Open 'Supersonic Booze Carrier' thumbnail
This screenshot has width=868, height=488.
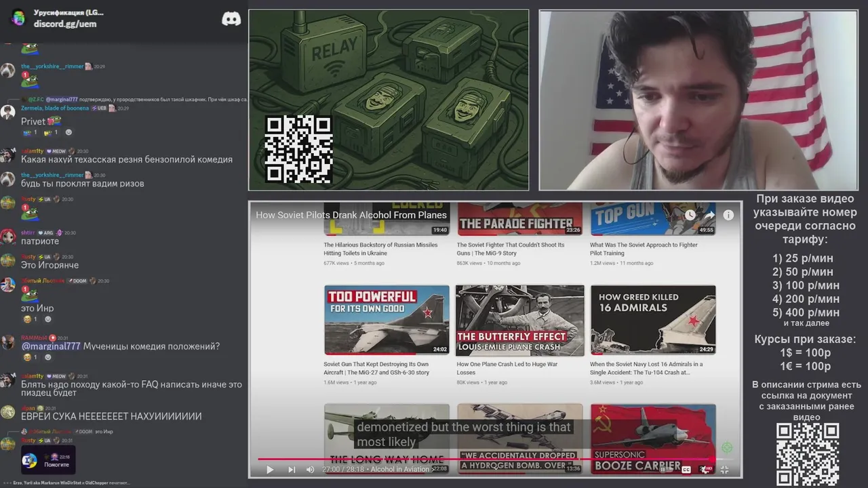pyautogui.click(x=653, y=439)
